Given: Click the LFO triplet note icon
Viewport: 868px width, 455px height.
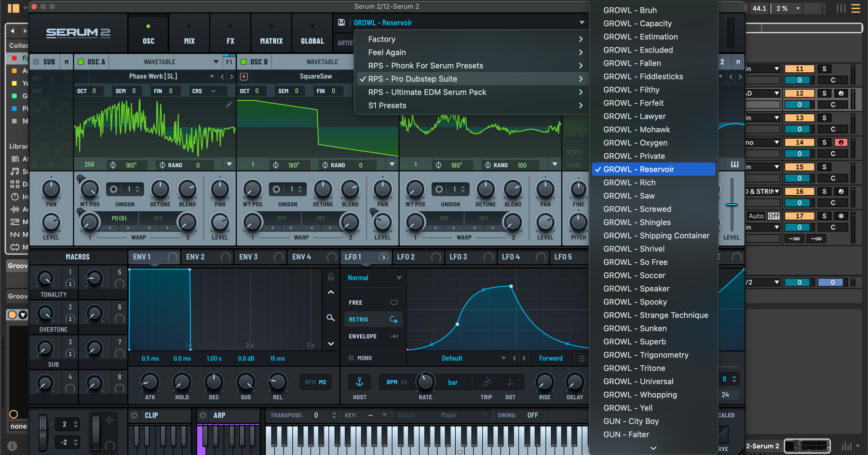Looking at the screenshot, I should pos(487,382).
